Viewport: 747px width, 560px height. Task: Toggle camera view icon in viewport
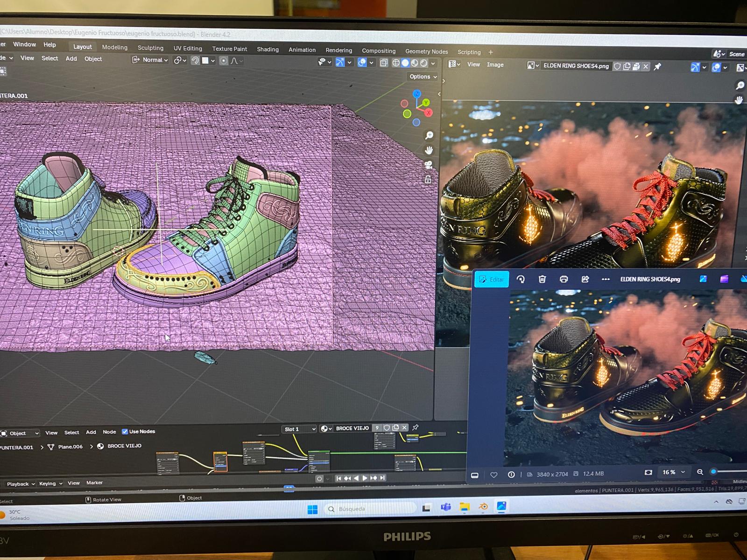[x=428, y=165]
